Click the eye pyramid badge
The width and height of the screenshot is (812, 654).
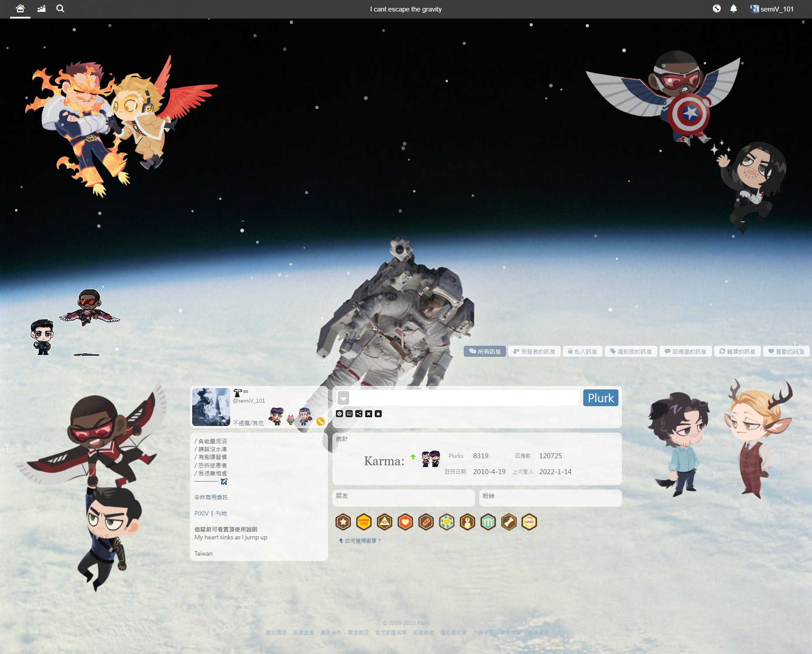384,522
